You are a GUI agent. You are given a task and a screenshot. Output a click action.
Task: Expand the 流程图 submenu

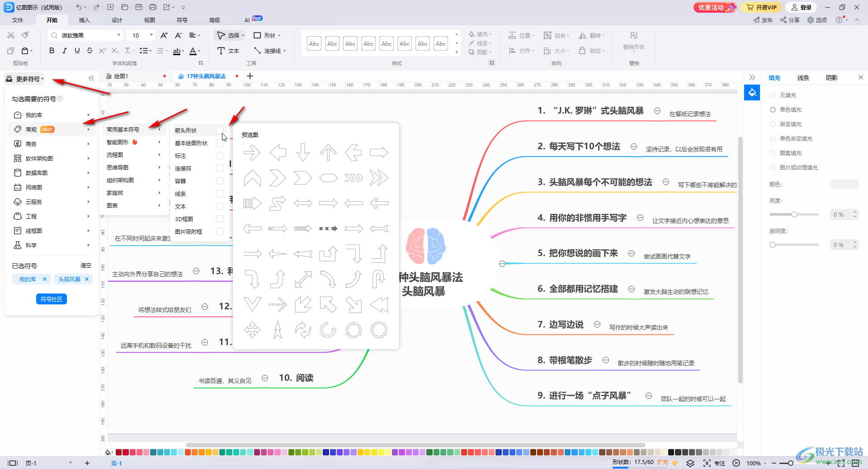(133, 155)
